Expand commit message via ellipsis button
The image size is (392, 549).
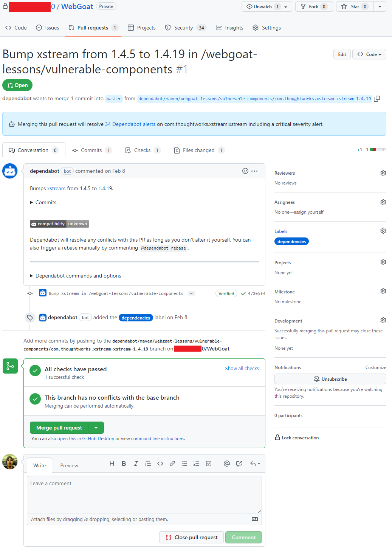coord(192,293)
